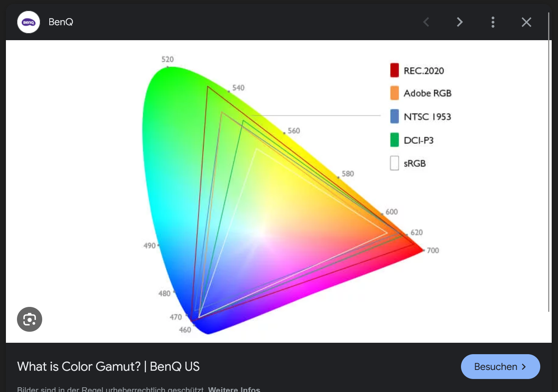The width and height of the screenshot is (558, 392).
Task: Close the image preview panel
Action: click(526, 22)
